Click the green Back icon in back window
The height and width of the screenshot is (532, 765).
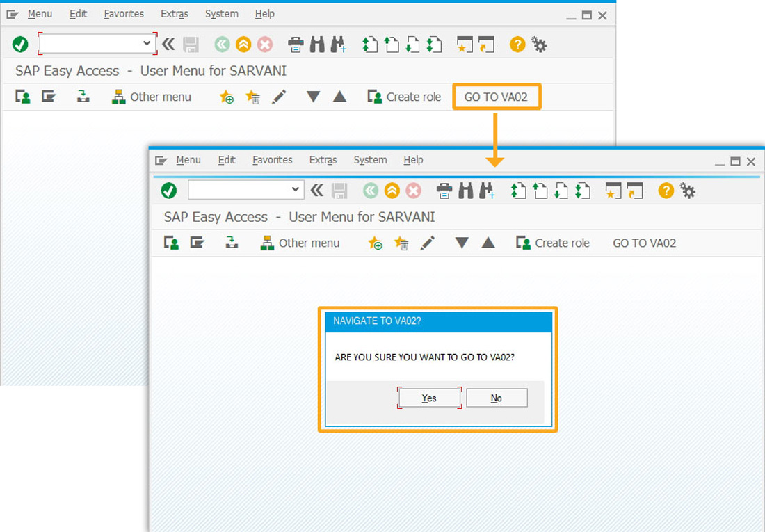point(222,45)
